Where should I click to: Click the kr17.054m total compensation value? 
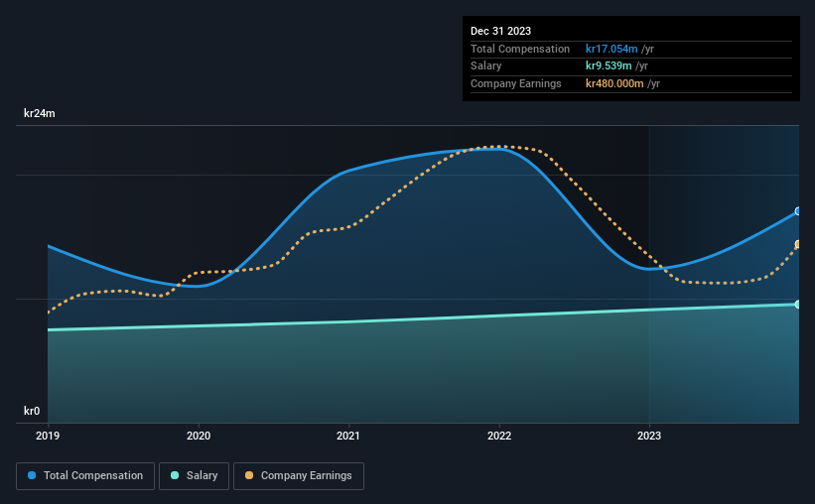pyautogui.click(x=611, y=49)
